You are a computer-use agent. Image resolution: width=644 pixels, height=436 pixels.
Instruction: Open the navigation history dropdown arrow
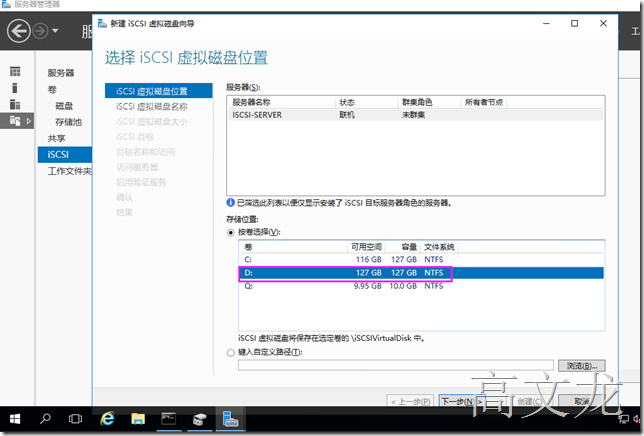pos(55,31)
